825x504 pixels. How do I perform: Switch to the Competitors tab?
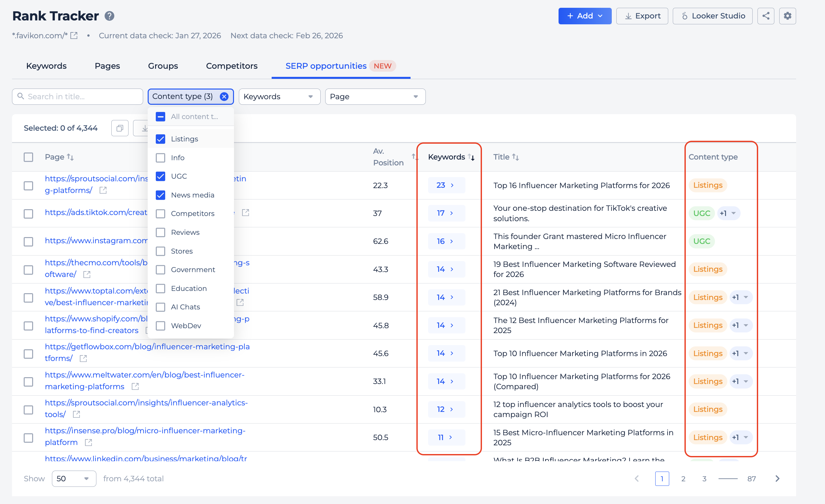point(231,66)
